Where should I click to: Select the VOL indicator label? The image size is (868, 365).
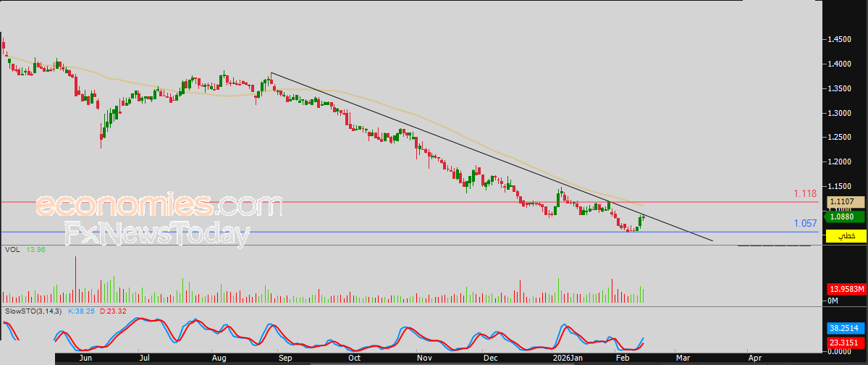coord(12,250)
